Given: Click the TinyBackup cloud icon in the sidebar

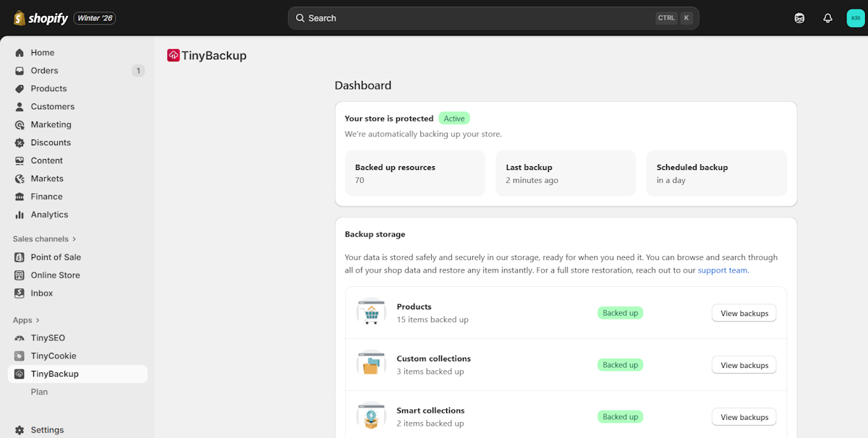Looking at the screenshot, I should [x=21, y=374].
